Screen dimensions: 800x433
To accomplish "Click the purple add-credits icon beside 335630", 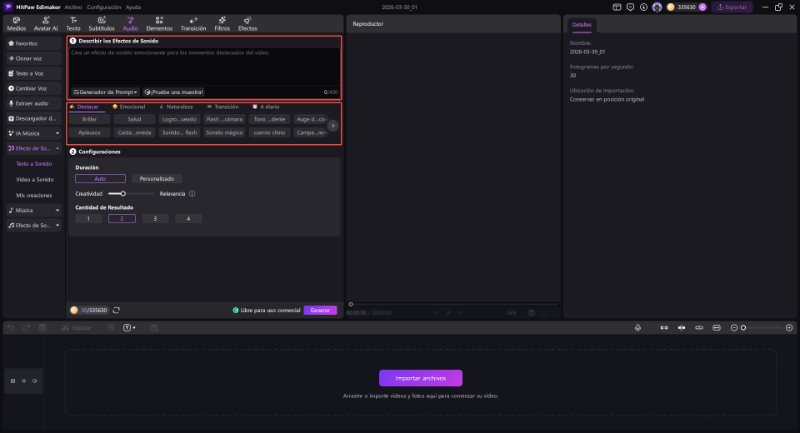I will tap(703, 7).
